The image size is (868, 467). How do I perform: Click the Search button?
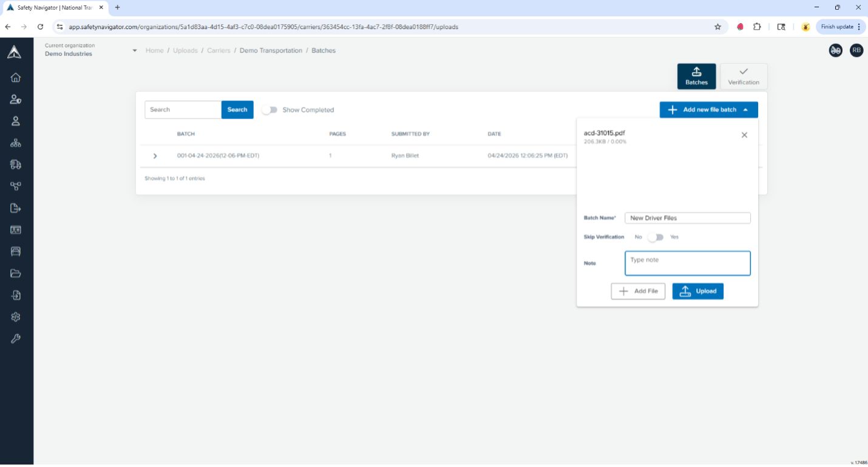237,110
